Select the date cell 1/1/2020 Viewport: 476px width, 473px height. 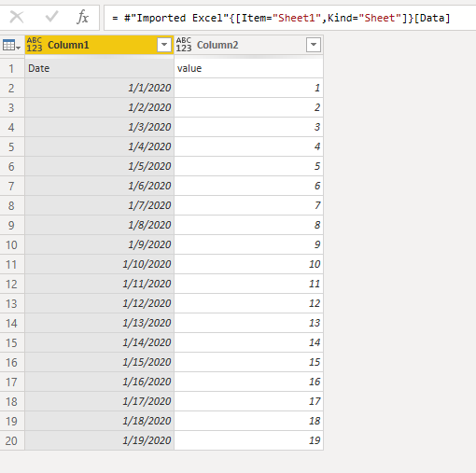pos(99,88)
